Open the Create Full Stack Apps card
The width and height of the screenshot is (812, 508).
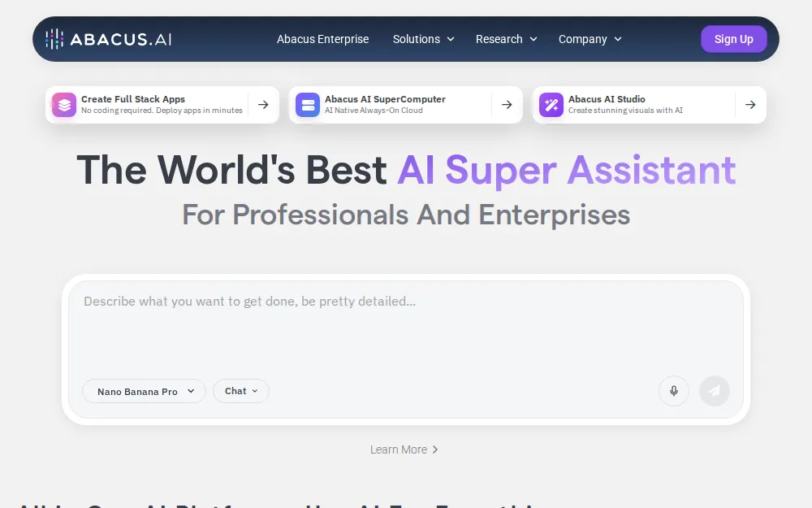coord(162,105)
